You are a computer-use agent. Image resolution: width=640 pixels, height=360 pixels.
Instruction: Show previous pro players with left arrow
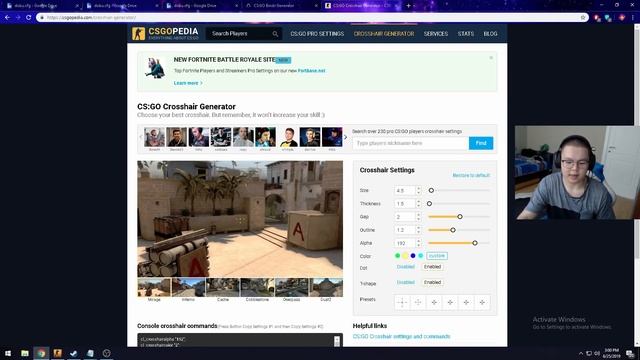coord(141,137)
